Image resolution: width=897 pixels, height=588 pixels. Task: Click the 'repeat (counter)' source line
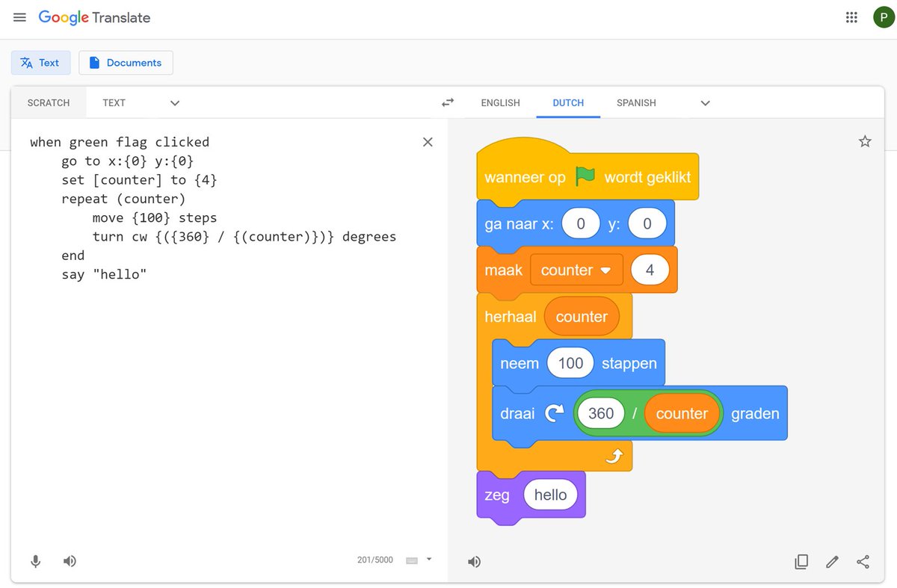point(123,199)
